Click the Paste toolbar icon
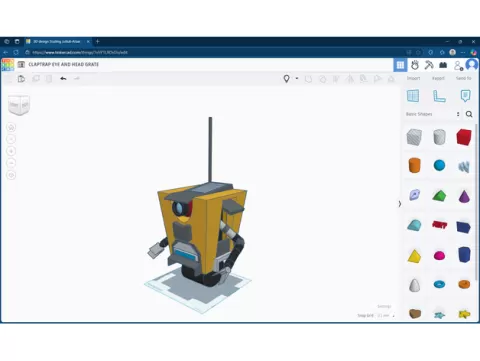The width and height of the screenshot is (480, 361). click(22, 79)
